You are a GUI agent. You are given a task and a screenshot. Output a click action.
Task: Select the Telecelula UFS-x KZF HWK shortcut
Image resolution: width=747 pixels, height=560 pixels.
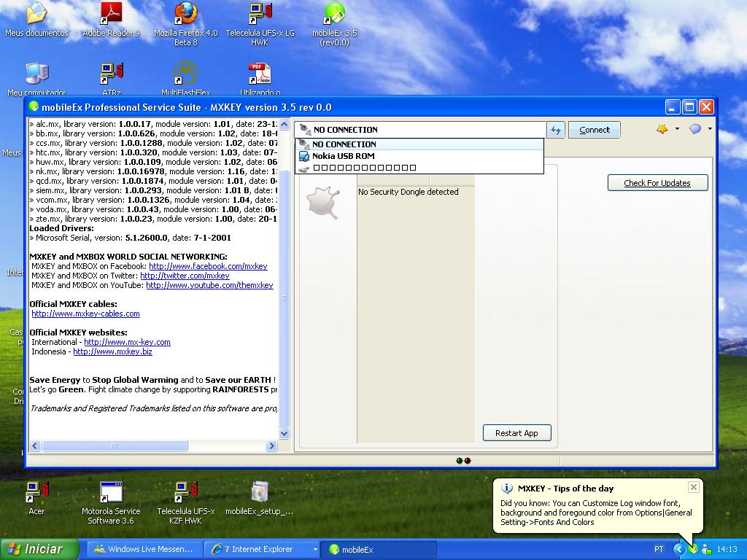pyautogui.click(x=186, y=503)
